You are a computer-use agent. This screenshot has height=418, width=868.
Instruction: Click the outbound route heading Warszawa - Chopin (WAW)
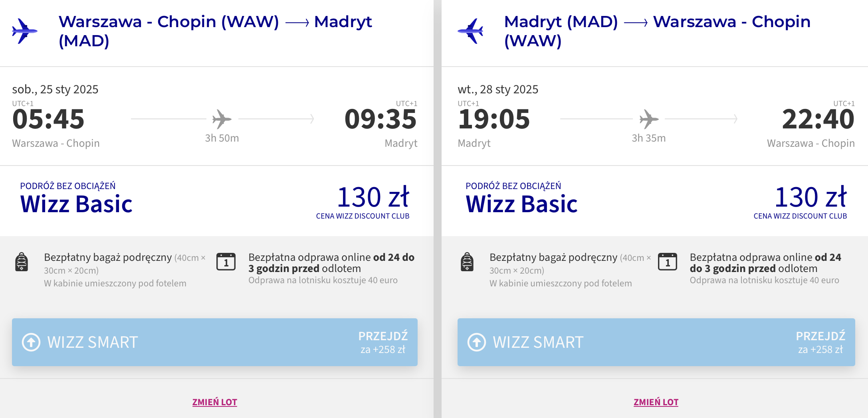coord(169,22)
